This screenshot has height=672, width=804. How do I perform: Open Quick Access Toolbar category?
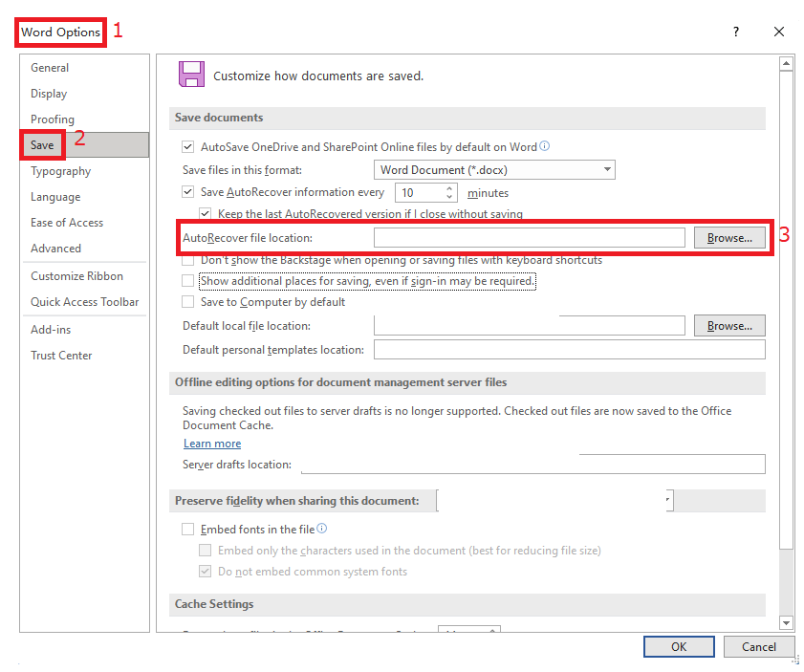click(x=84, y=302)
